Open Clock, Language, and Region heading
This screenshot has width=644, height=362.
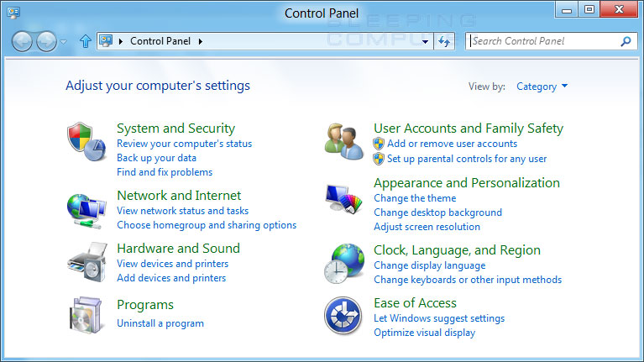[x=457, y=249]
